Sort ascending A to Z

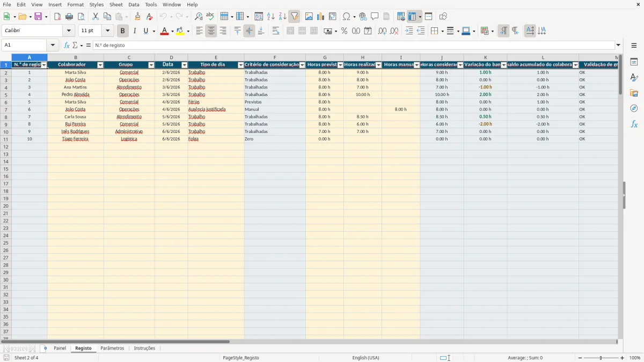coord(270,17)
